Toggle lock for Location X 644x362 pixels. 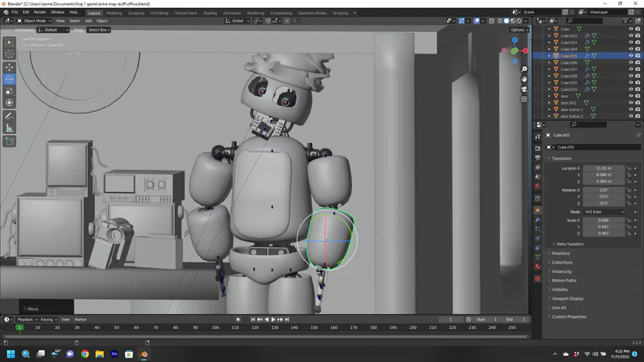click(628, 168)
